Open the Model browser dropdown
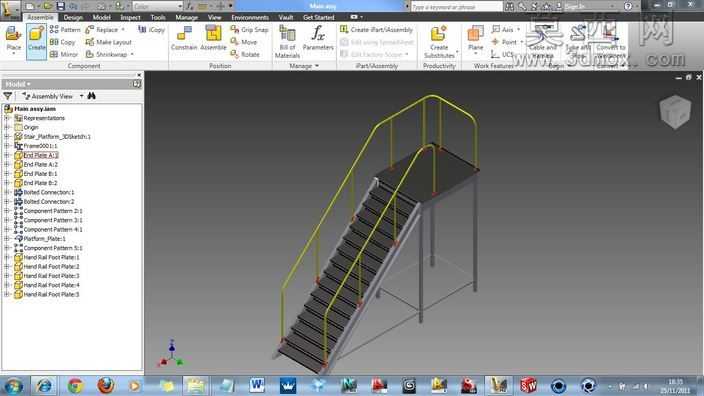 coord(17,84)
